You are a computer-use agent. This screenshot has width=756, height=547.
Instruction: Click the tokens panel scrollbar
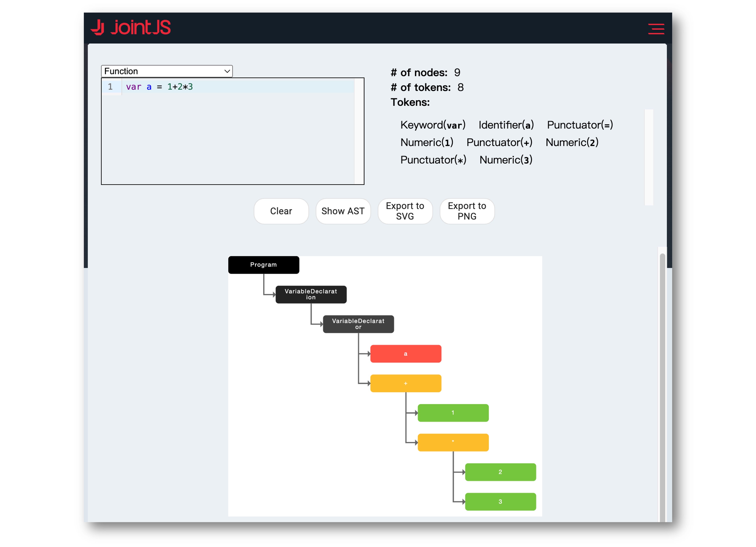tap(649, 157)
